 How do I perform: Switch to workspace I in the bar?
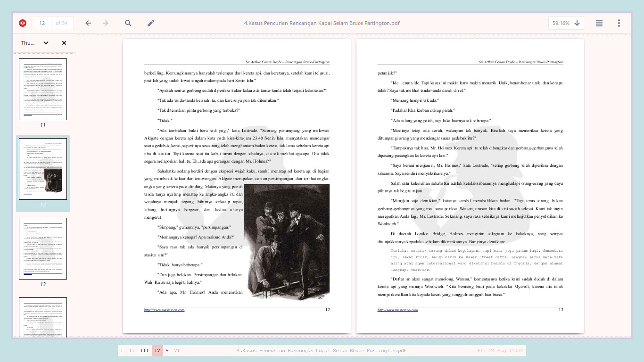point(122,351)
